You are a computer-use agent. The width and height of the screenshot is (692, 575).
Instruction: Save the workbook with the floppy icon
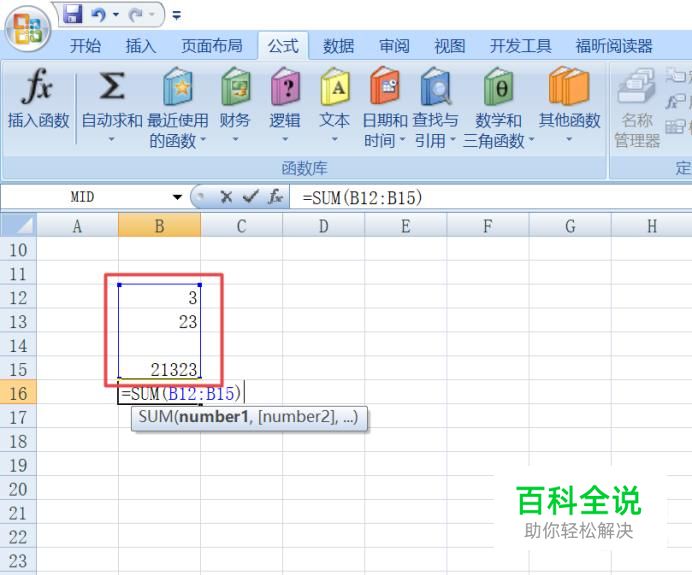pyautogui.click(x=73, y=14)
